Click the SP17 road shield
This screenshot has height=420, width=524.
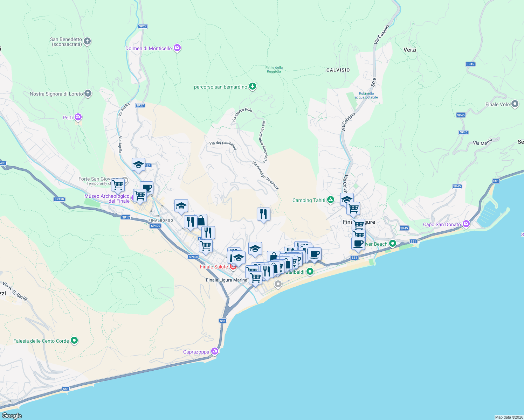coord(126,217)
